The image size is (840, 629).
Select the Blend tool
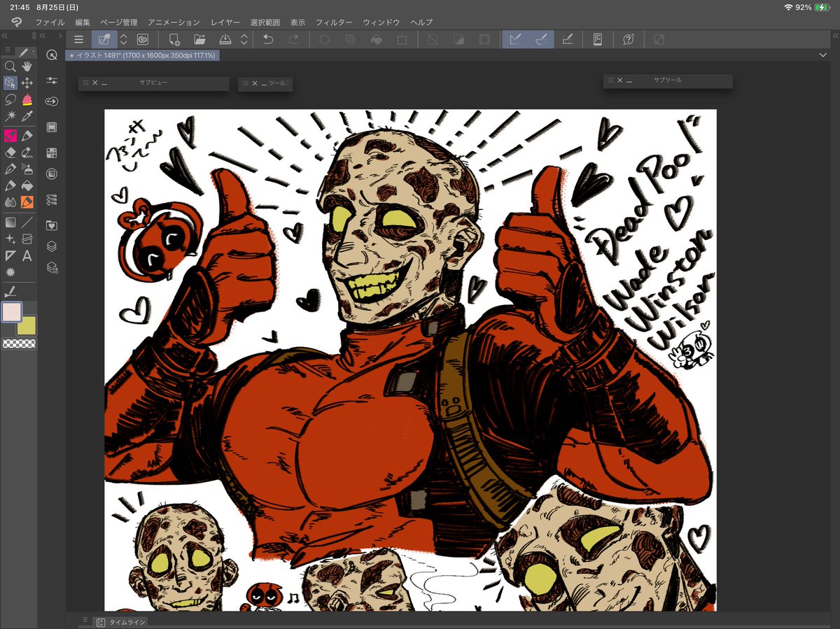point(10,202)
